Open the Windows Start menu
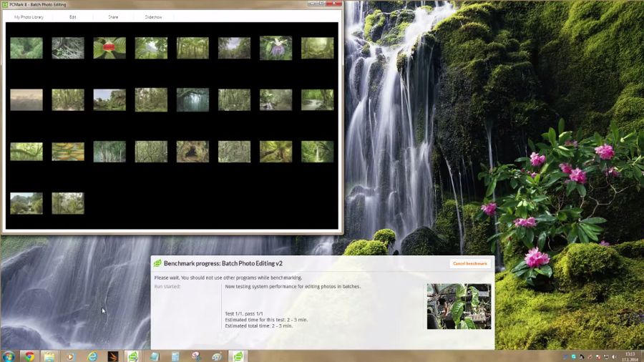This screenshot has height=362, width=644. point(9,356)
